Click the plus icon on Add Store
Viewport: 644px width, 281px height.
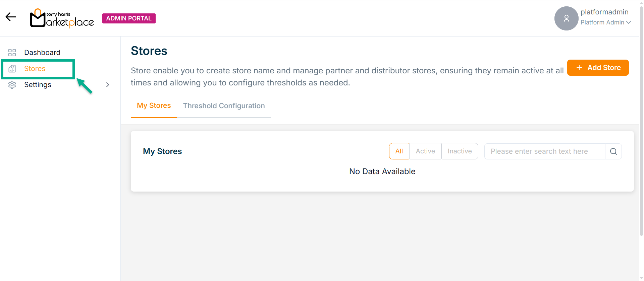click(579, 68)
